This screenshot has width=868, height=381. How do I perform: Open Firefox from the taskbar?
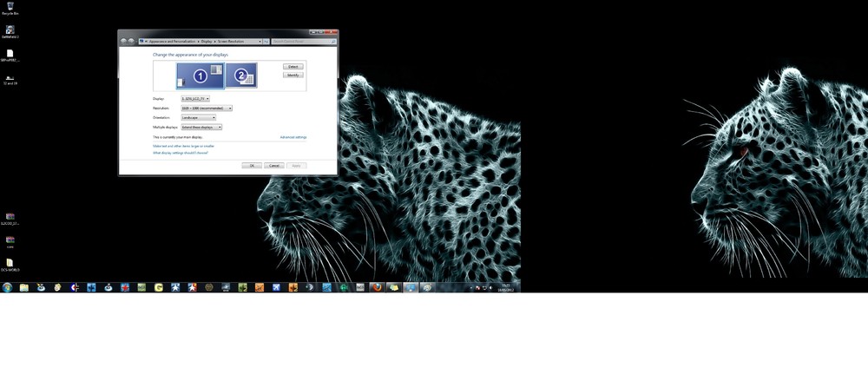[x=377, y=287]
